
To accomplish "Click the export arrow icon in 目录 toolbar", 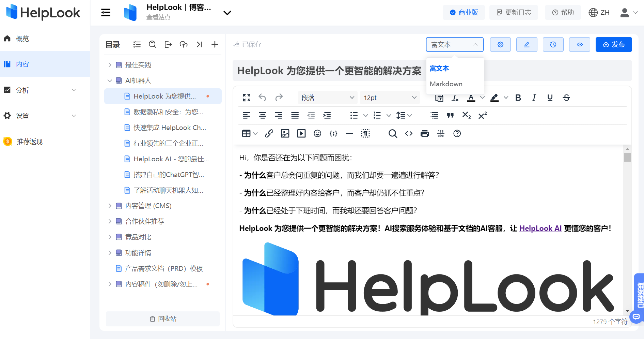I will point(168,44).
